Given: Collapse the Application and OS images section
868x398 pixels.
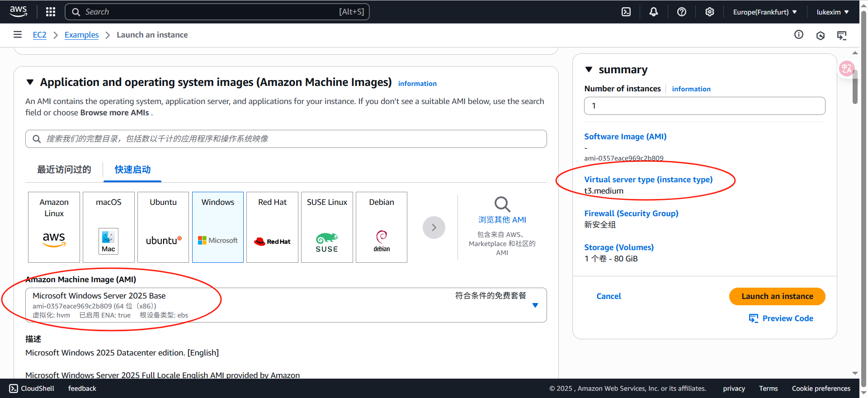Looking at the screenshot, I should [x=30, y=82].
